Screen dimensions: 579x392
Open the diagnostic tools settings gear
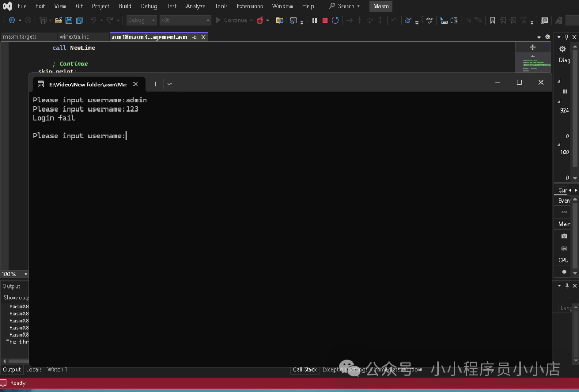click(562, 49)
